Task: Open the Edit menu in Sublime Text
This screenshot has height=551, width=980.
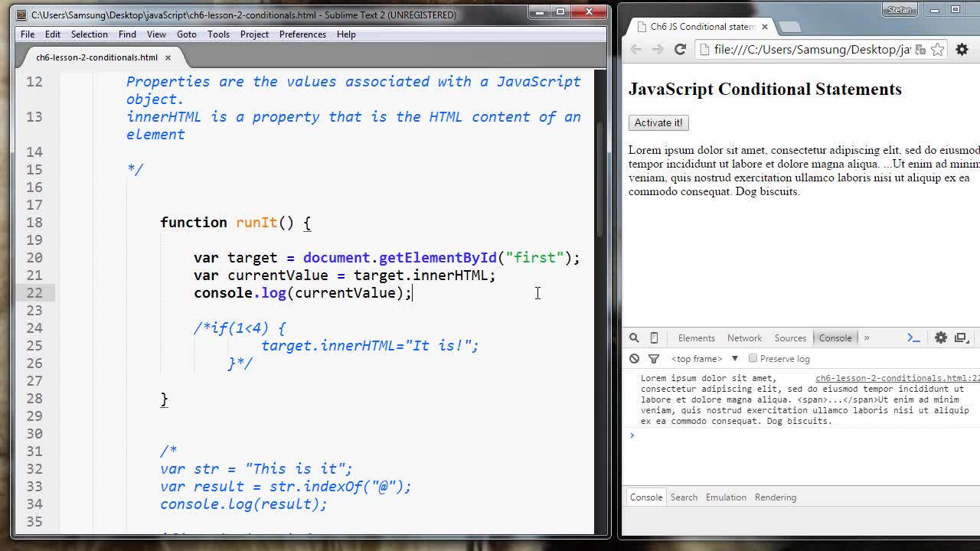Action: pos(53,34)
